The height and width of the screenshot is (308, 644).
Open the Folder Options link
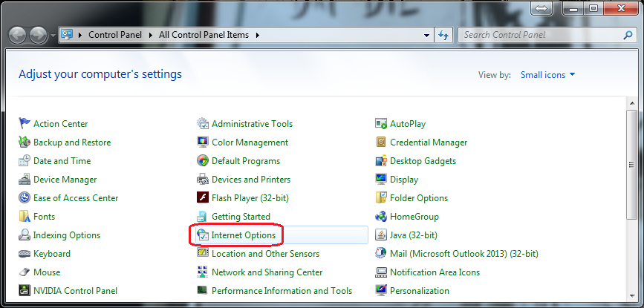tap(419, 198)
